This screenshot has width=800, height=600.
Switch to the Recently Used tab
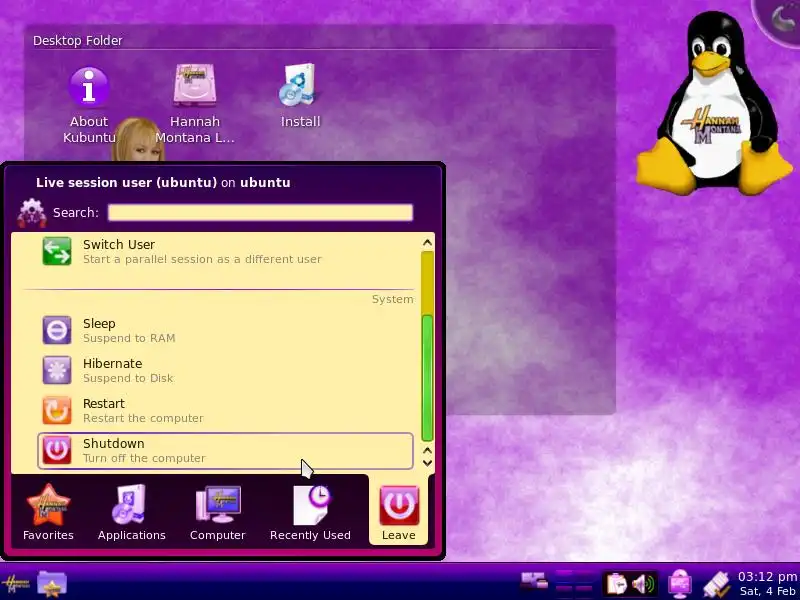pyautogui.click(x=310, y=512)
